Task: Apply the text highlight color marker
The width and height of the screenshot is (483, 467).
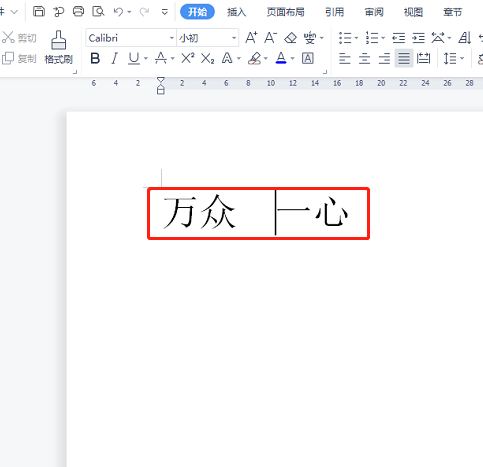Action: click(255, 59)
